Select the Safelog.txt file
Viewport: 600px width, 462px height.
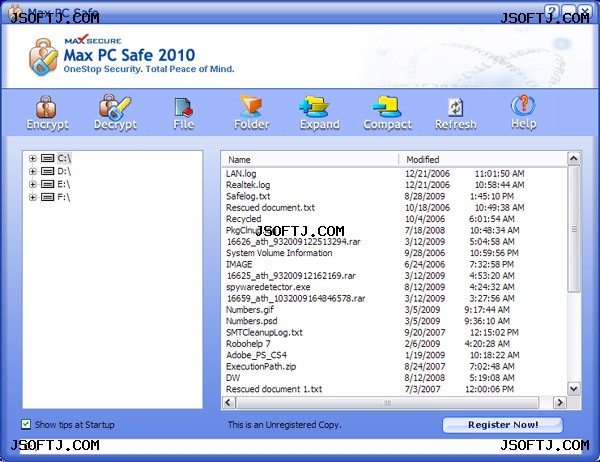pos(248,196)
